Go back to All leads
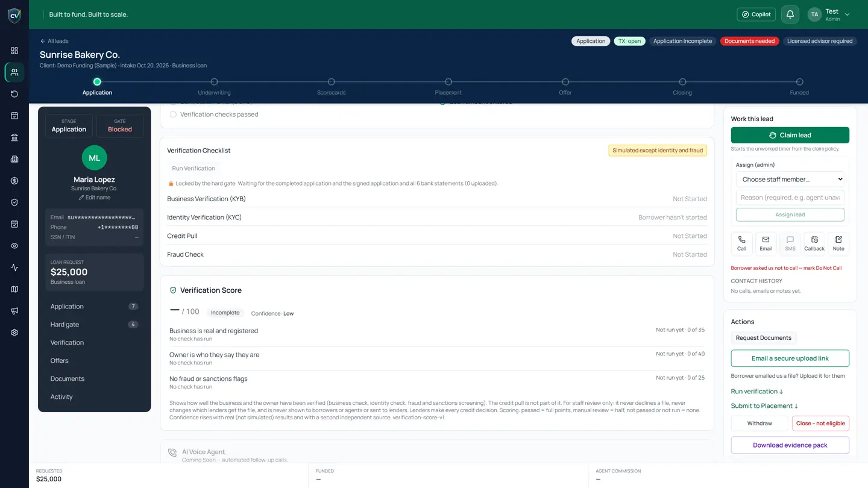 [54, 41]
